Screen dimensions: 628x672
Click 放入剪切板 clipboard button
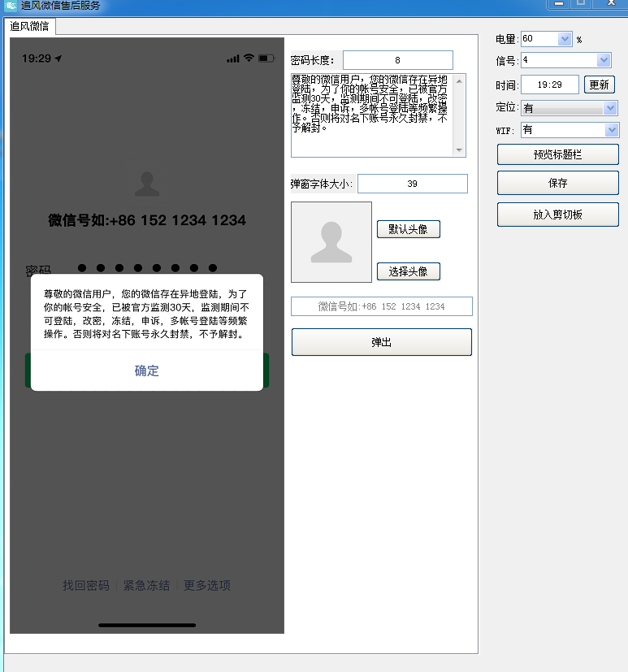click(558, 215)
